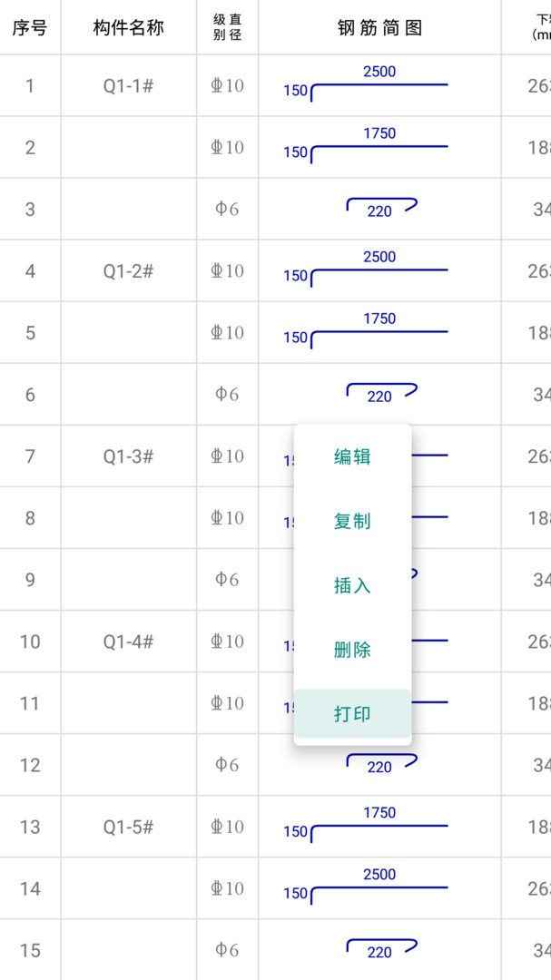This screenshot has width=551, height=980.
Task: Tap the Q1-4# component name cell
Action: click(x=129, y=642)
